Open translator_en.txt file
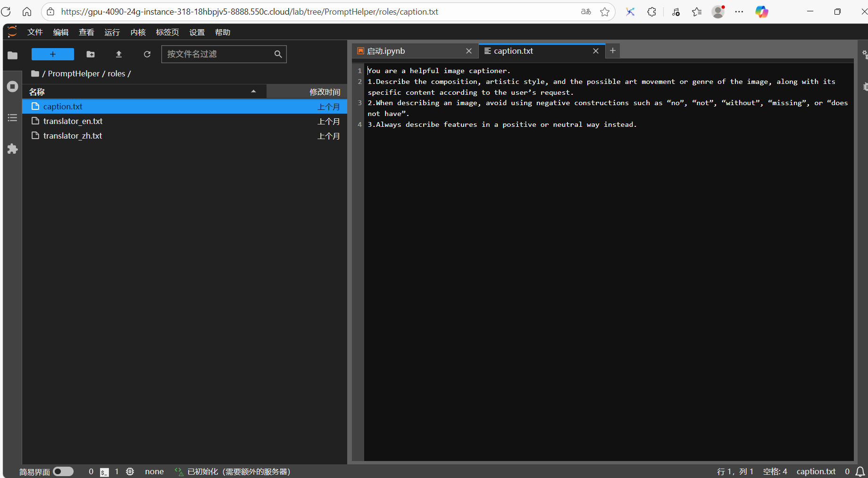Viewport: 868px width, 478px height. 73,121
